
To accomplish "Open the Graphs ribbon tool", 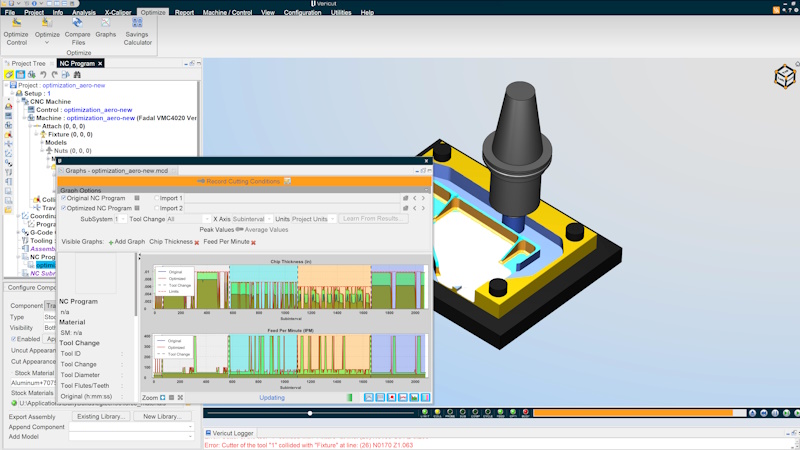I will point(106,28).
